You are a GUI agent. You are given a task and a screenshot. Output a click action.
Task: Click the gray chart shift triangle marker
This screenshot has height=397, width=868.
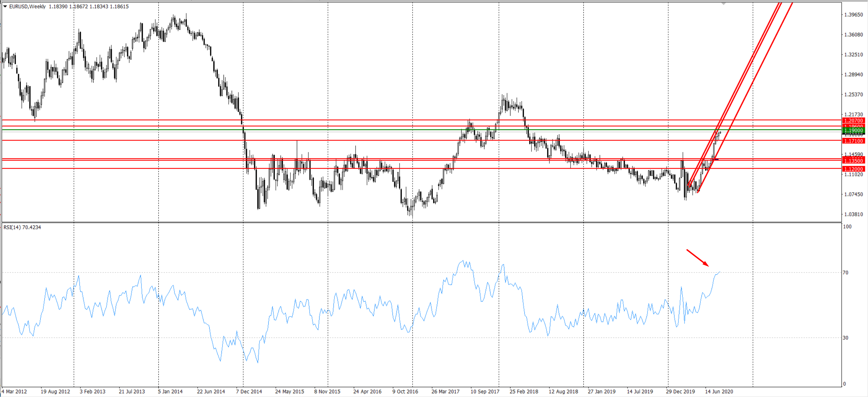[724, 4]
